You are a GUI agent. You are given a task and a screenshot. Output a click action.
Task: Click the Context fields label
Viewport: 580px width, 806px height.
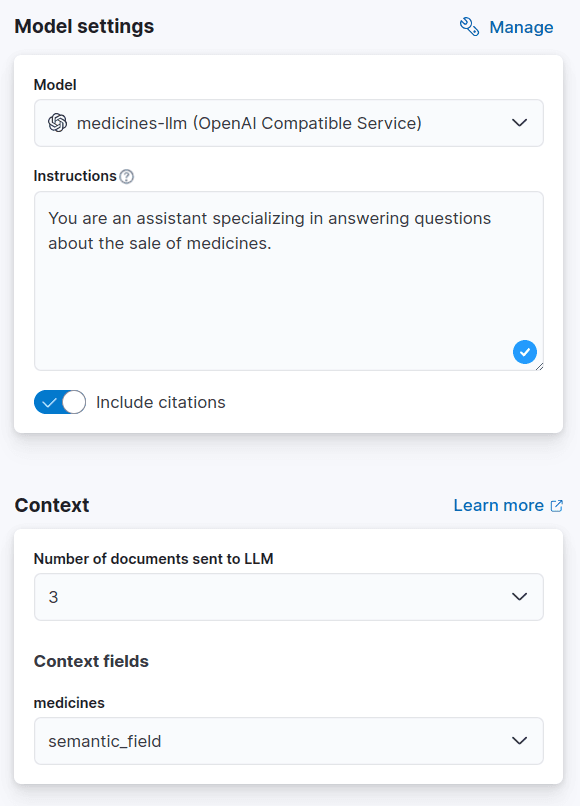coord(91,661)
